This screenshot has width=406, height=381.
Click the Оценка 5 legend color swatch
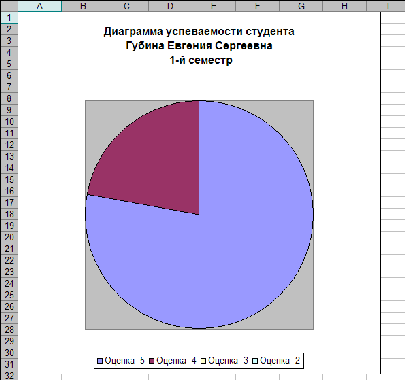point(100,361)
